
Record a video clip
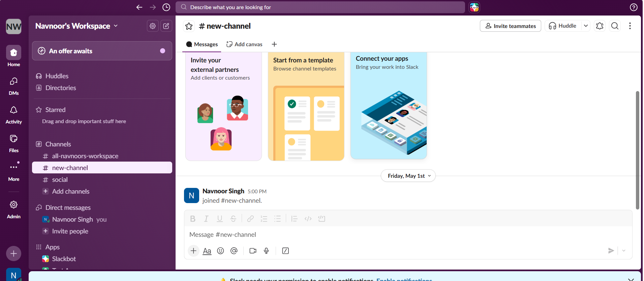click(253, 251)
